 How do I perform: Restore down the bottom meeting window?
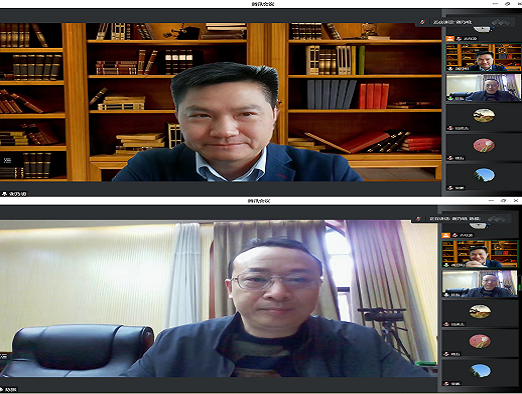click(503, 200)
